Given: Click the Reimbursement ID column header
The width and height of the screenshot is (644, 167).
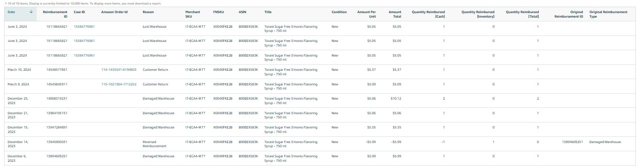Looking at the screenshot, I should (x=55, y=14).
